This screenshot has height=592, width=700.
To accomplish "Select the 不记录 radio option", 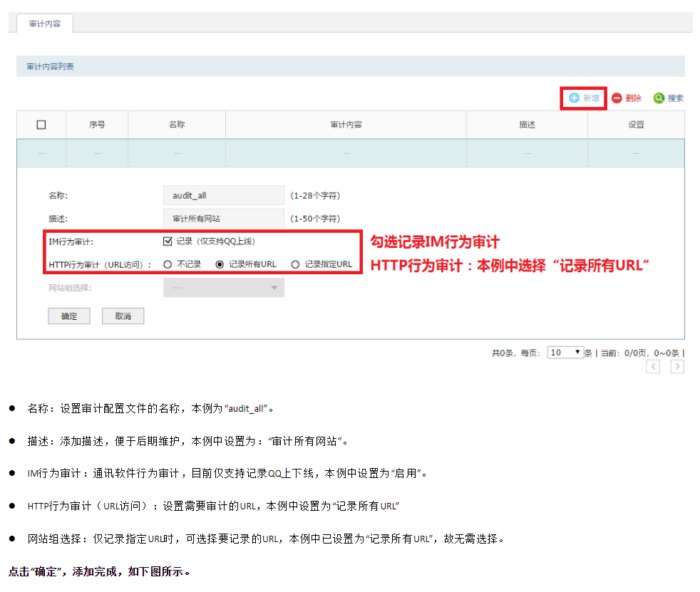I will [x=168, y=264].
